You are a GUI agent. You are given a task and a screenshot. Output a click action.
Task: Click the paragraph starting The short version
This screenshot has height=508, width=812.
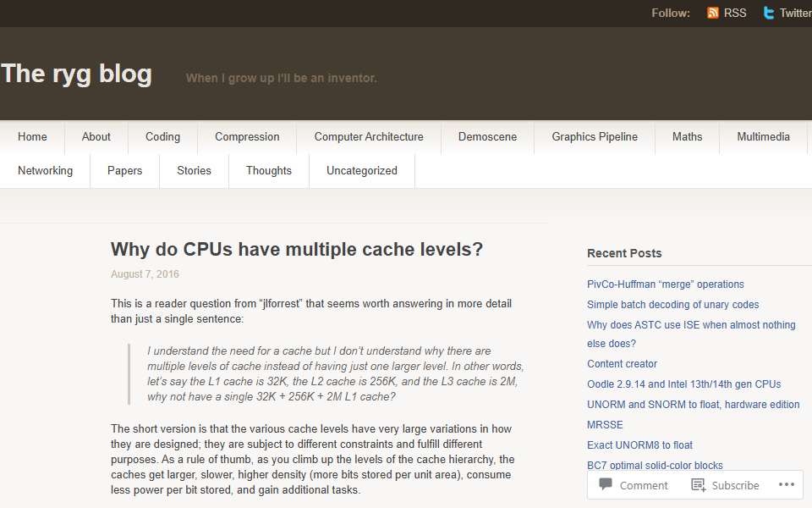click(312, 459)
